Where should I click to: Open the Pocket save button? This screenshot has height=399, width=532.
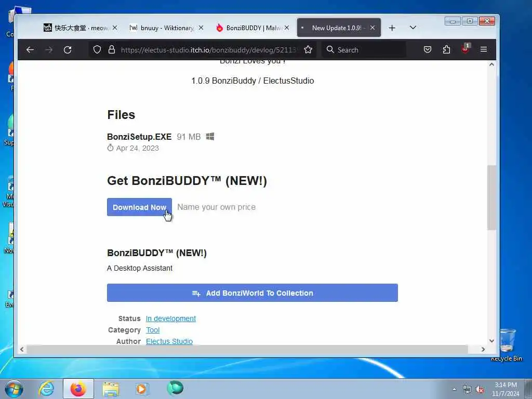tap(428, 50)
